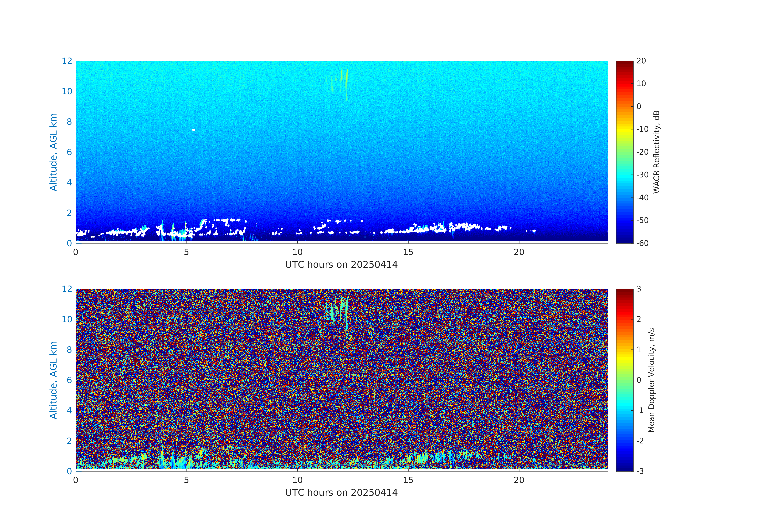
Task: Click the 20 tick on the reflectivity colorbar
Action: tap(641, 61)
